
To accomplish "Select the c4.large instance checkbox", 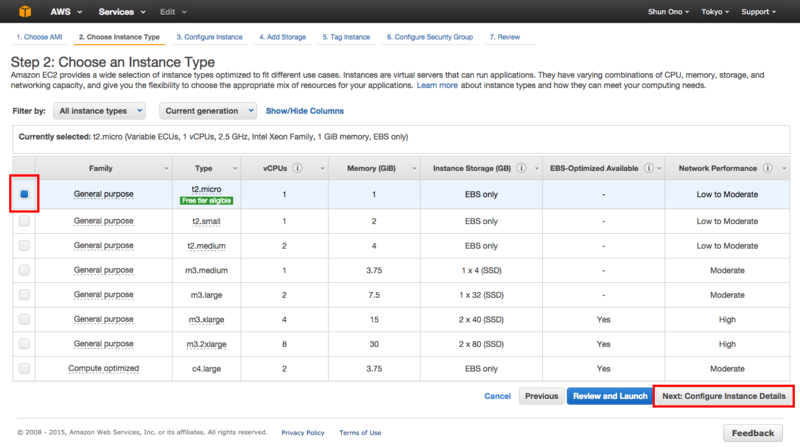I will (x=24, y=368).
